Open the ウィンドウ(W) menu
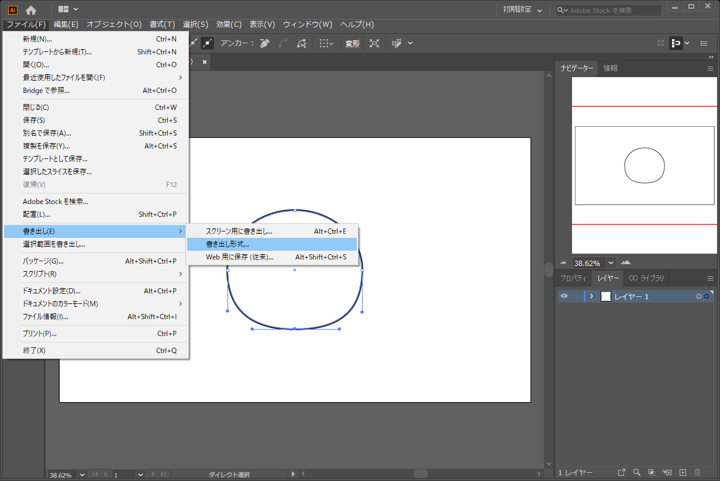Viewport: 720px width, 481px height. pyautogui.click(x=307, y=24)
